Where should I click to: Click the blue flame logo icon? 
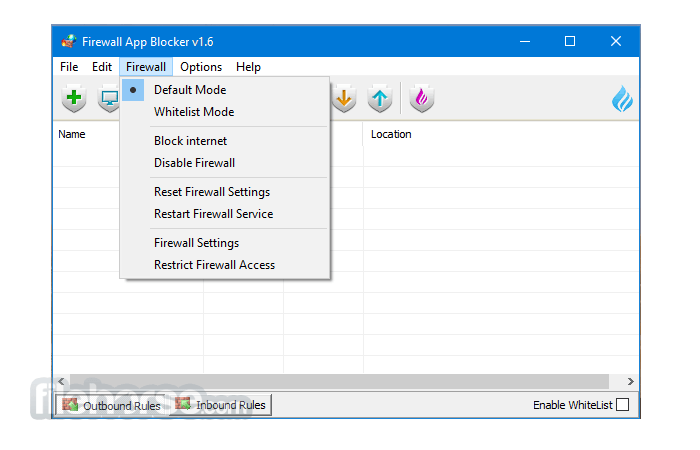pos(622,99)
